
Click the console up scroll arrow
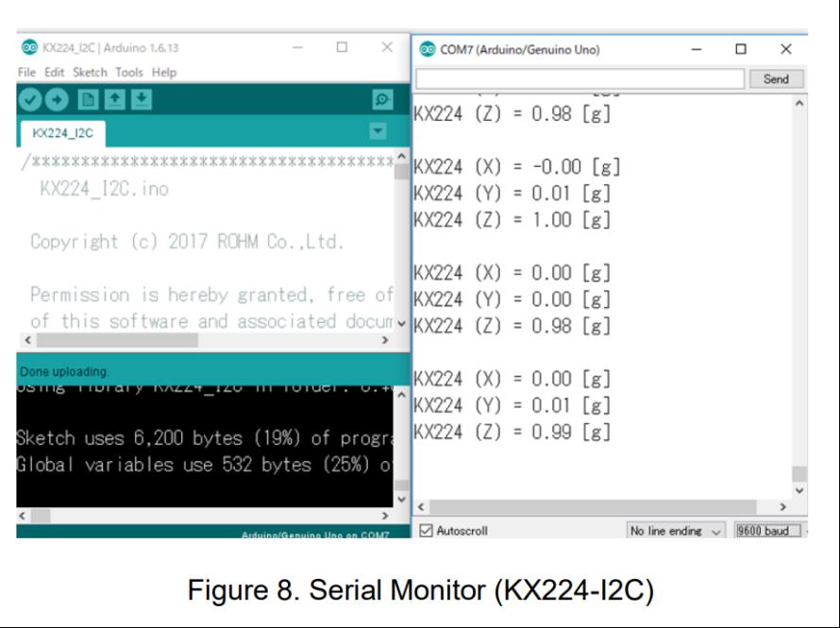(x=401, y=395)
